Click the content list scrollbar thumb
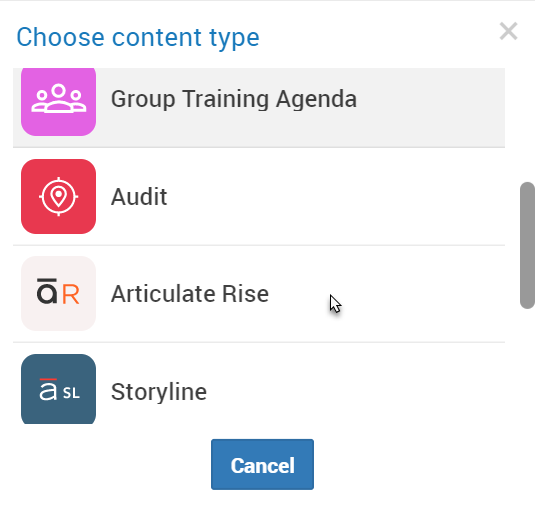This screenshot has width=535, height=516. coord(527,245)
